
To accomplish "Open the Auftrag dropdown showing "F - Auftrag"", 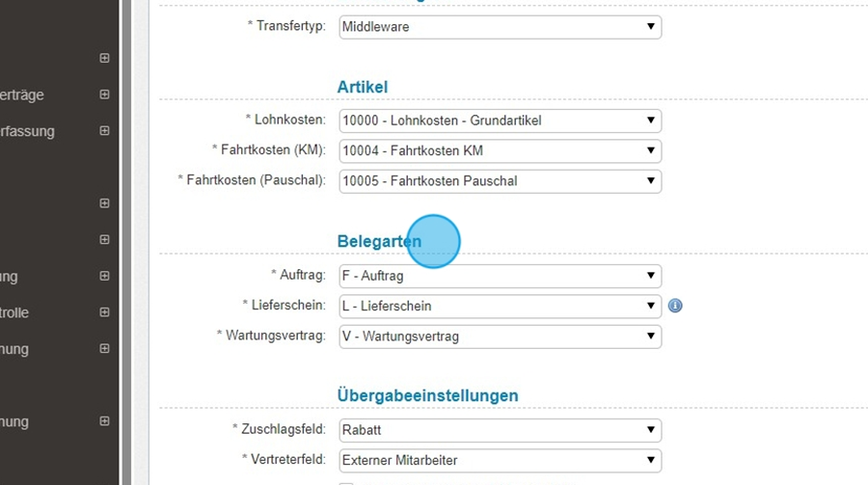I will pos(500,276).
